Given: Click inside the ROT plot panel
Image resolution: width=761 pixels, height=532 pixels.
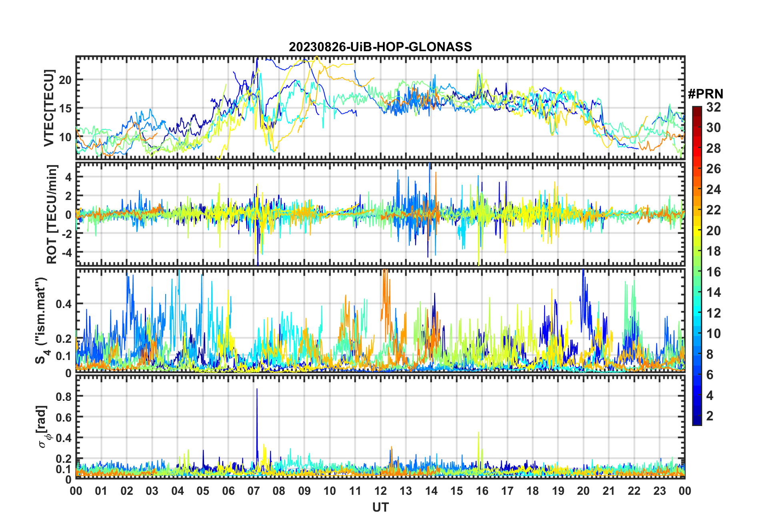Looking at the screenshot, I should [380, 214].
